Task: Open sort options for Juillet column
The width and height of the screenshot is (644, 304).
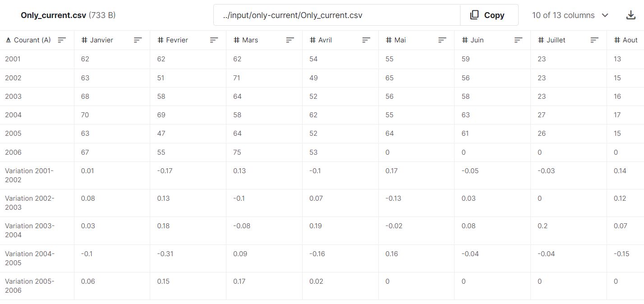Action: pos(595,40)
